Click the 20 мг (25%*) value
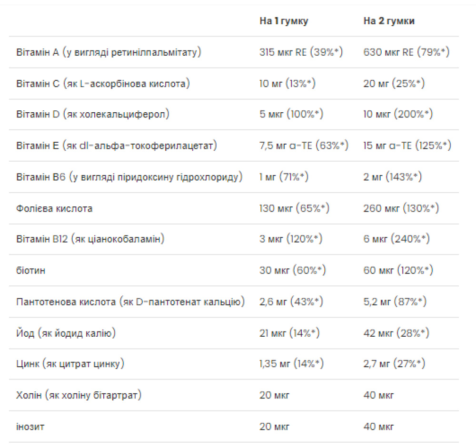Image resolution: width=476 pixels, height=448 pixels. (x=394, y=84)
